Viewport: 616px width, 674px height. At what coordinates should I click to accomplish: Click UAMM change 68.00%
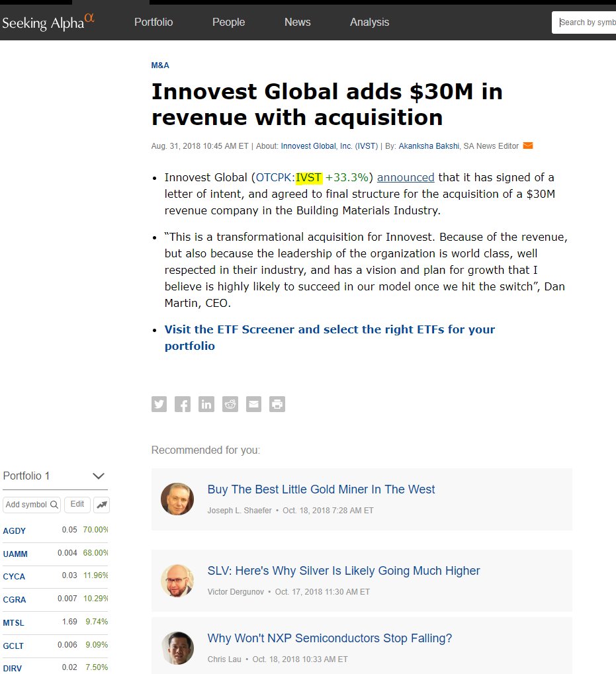(x=95, y=552)
